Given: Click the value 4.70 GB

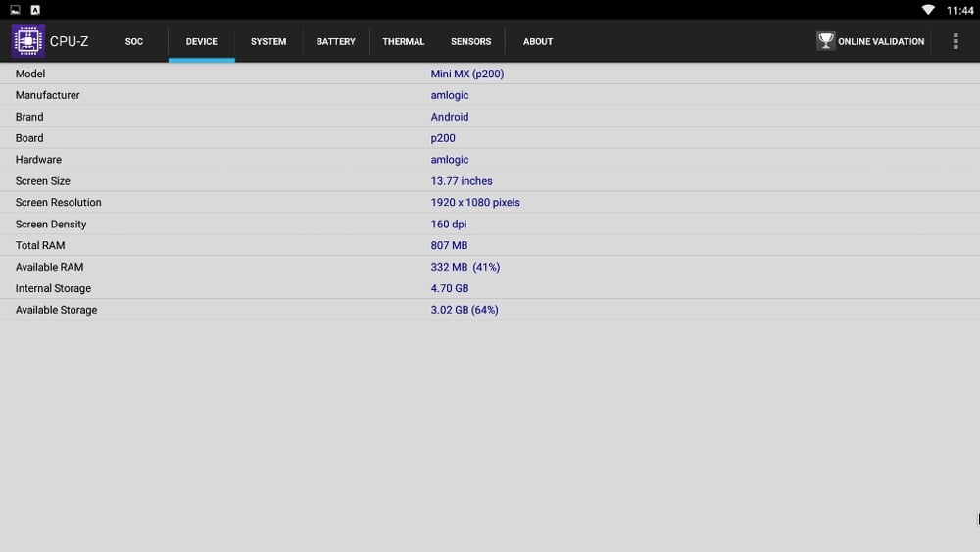Looking at the screenshot, I should click(x=450, y=288).
